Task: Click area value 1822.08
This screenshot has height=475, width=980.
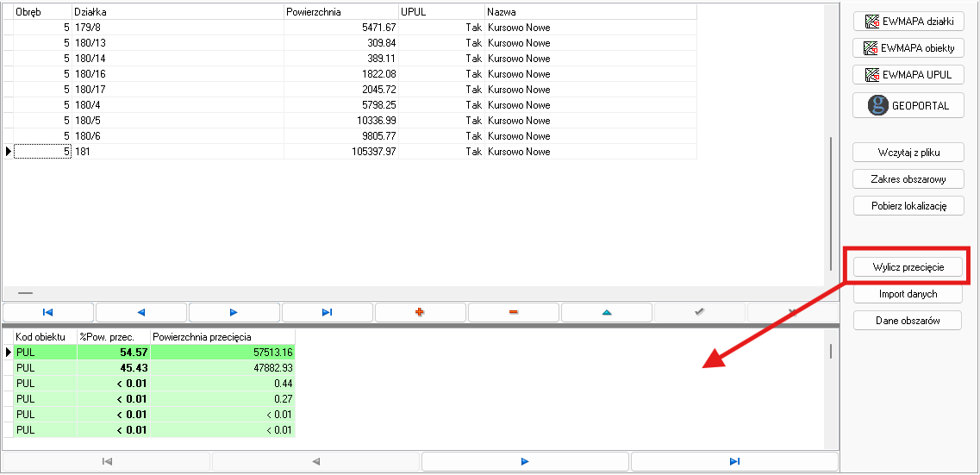Action: pyautogui.click(x=341, y=74)
